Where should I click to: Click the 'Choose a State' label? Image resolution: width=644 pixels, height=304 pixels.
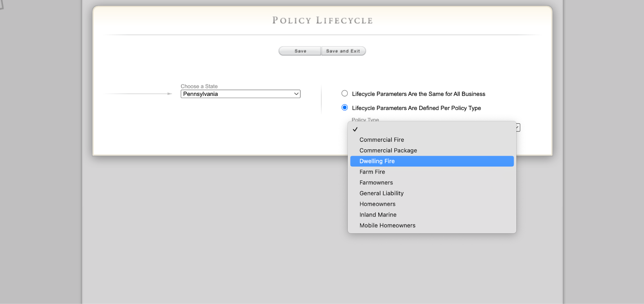199,86
